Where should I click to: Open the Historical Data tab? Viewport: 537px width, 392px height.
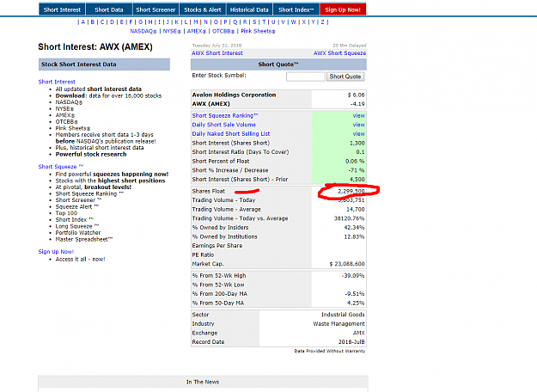(x=249, y=9)
